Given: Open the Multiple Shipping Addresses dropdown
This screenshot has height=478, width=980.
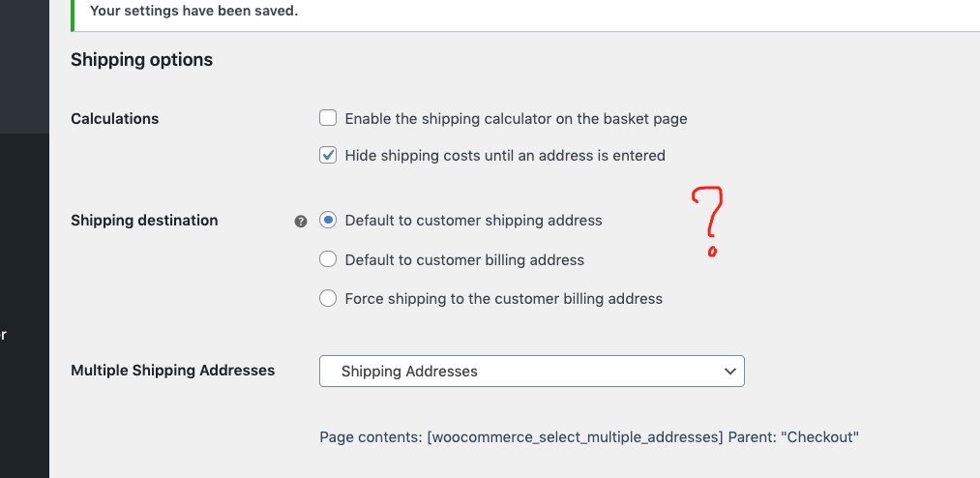Looking at the screenshot, I should coord(532,372).
